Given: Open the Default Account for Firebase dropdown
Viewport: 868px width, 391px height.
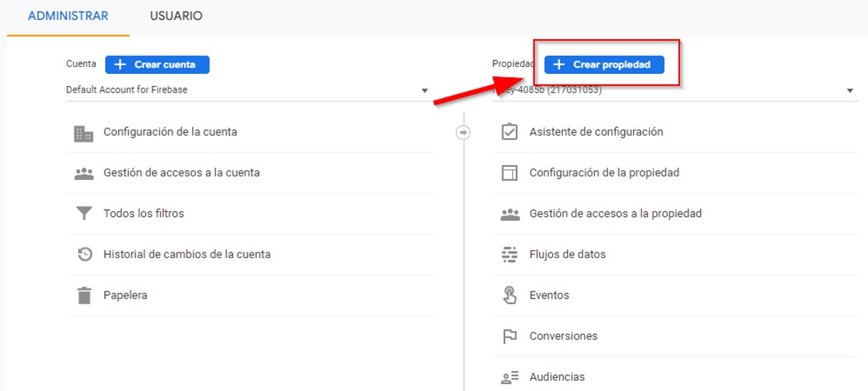Looking at the screenshot, I should point(248,90).
